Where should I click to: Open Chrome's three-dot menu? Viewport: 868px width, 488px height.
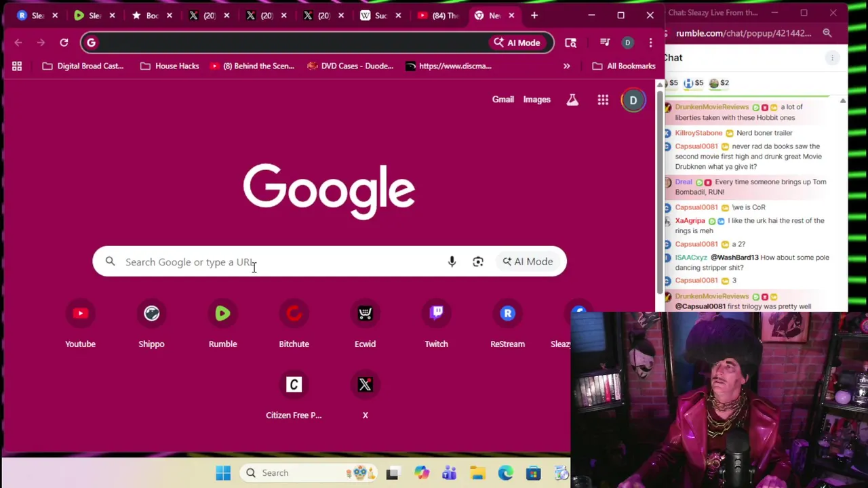coord(650,43)
